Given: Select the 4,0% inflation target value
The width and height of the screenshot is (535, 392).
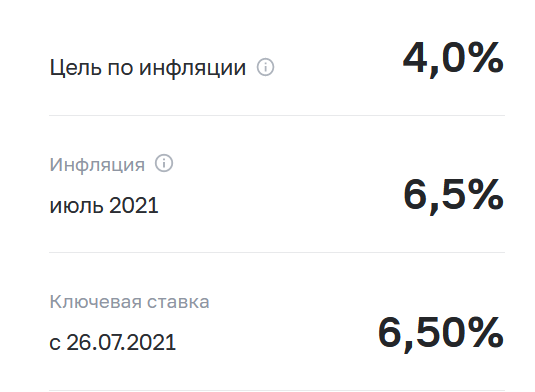Looking at the screenshot, I should tap(453, 59).
